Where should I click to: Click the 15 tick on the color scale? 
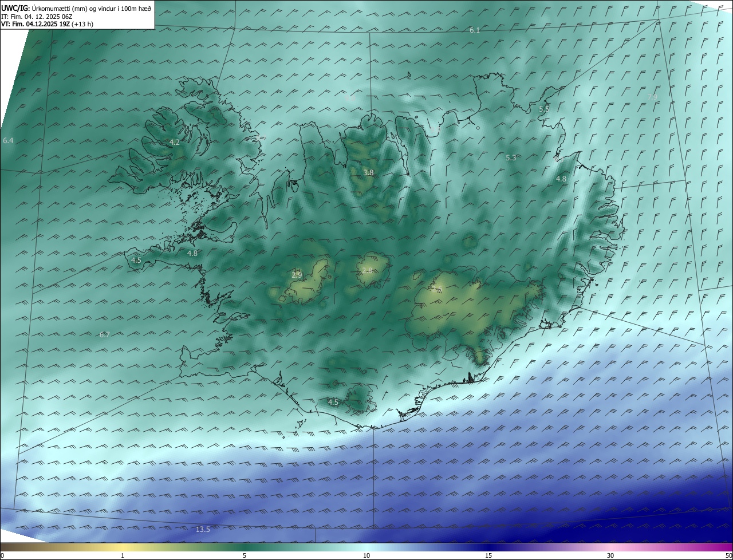pyautogui.click(x=488, y=555)
